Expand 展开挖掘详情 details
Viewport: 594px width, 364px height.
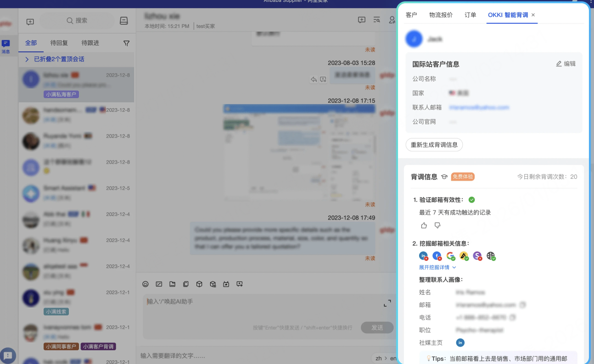(437, 267)
